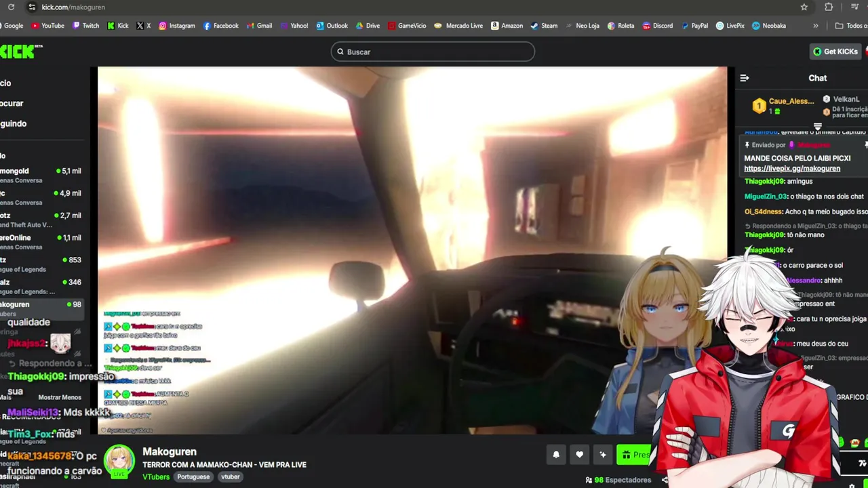Open the Amazon bookmark
The width and height of the screenshot is (868, 488).
click(507, 26)
